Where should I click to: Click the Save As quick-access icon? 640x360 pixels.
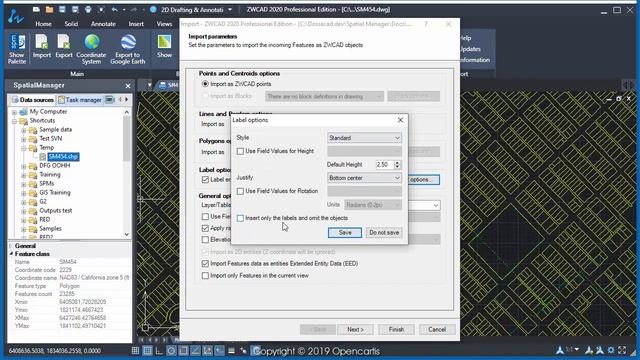(75, 9)
